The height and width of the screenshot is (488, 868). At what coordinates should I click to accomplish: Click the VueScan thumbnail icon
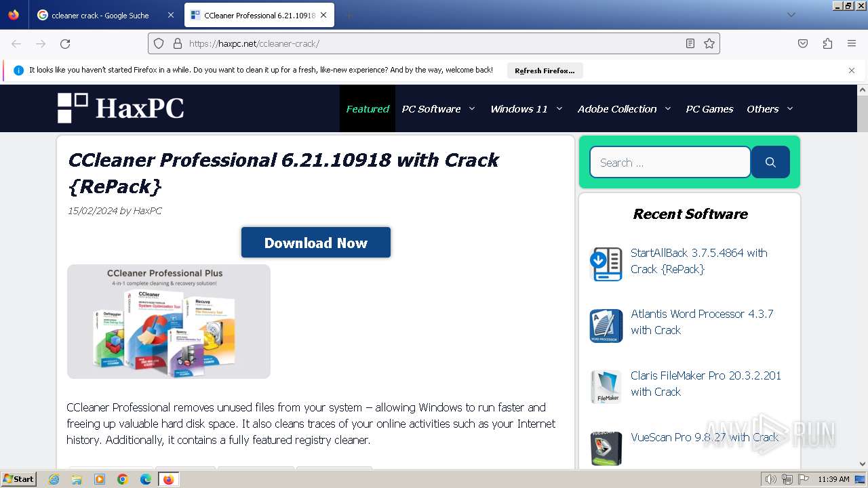tap(606, 449)
